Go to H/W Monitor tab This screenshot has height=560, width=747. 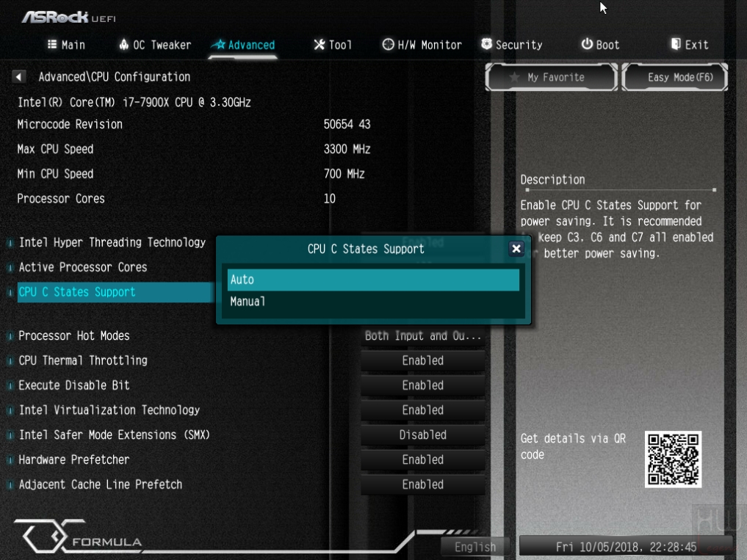point(422,45)
